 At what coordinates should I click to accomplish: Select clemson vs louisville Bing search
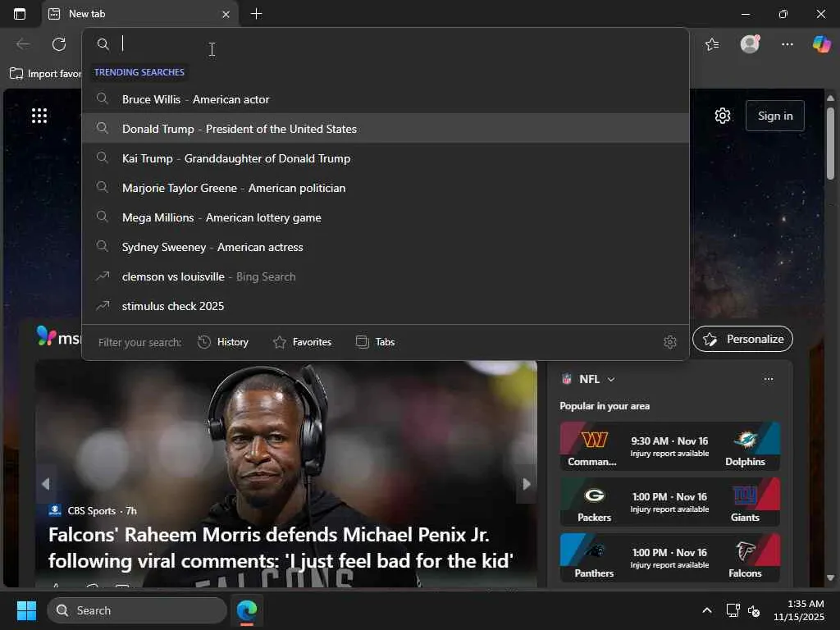[x=386, y=276]
